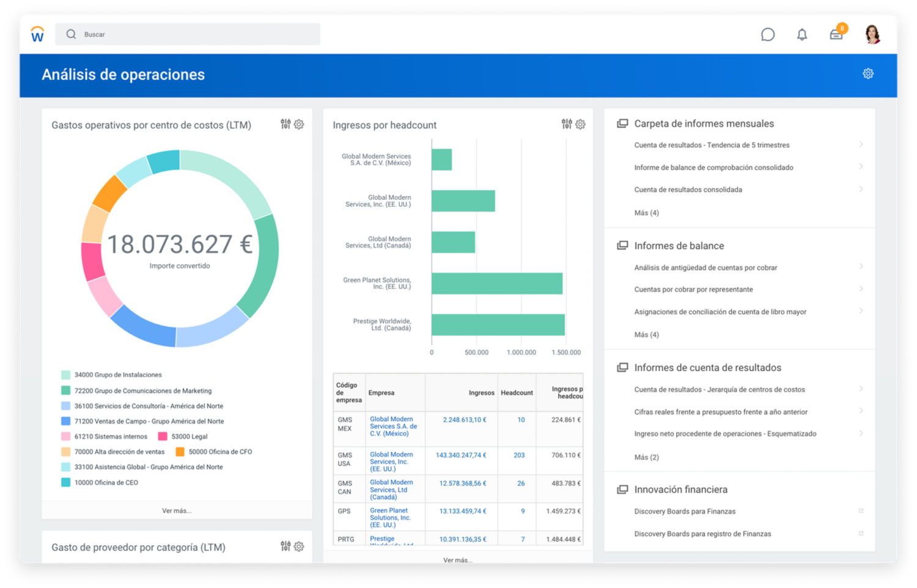The height and width of the screenshot is (588, 917).
Task: Open Global Modern Services S.A. de C.V. link
Action: pos(393,426)
